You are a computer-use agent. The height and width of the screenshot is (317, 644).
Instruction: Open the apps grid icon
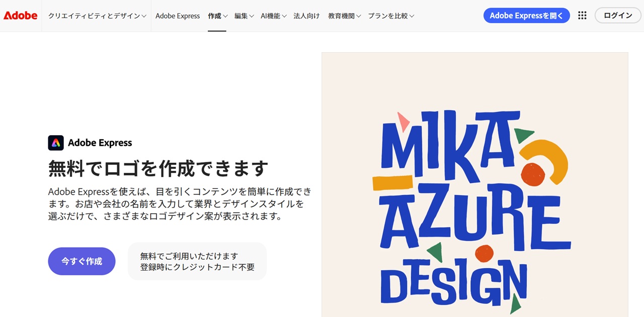point(582,16)
